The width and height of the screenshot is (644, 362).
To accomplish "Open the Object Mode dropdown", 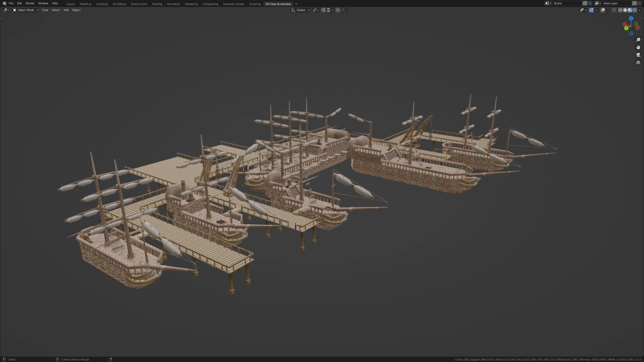I will point(25,10).
